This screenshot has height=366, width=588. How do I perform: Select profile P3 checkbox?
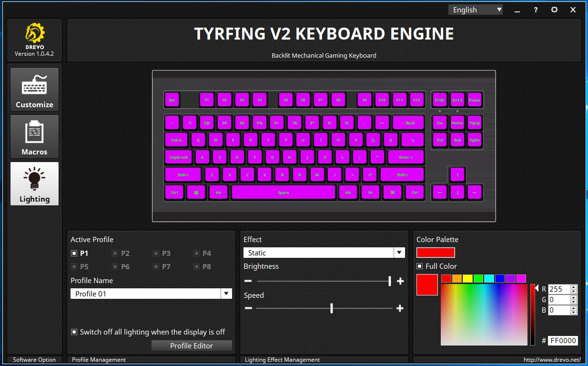pos(156,253)
